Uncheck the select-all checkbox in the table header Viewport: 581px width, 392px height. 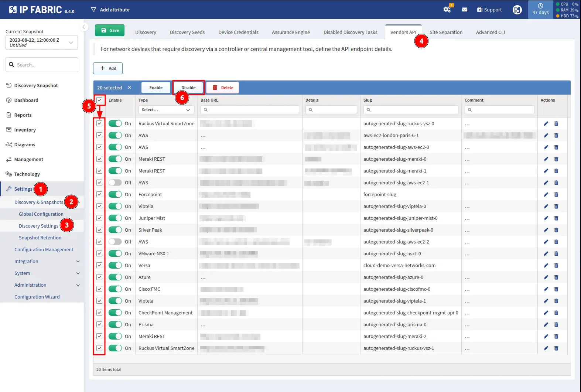[99, 100]
